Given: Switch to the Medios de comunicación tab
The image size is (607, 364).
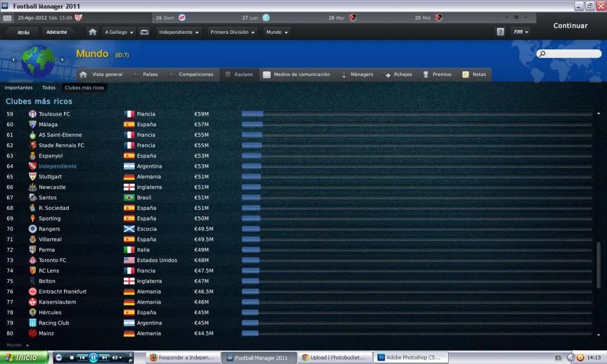Looking at the screenshot, I should point(296,74).
